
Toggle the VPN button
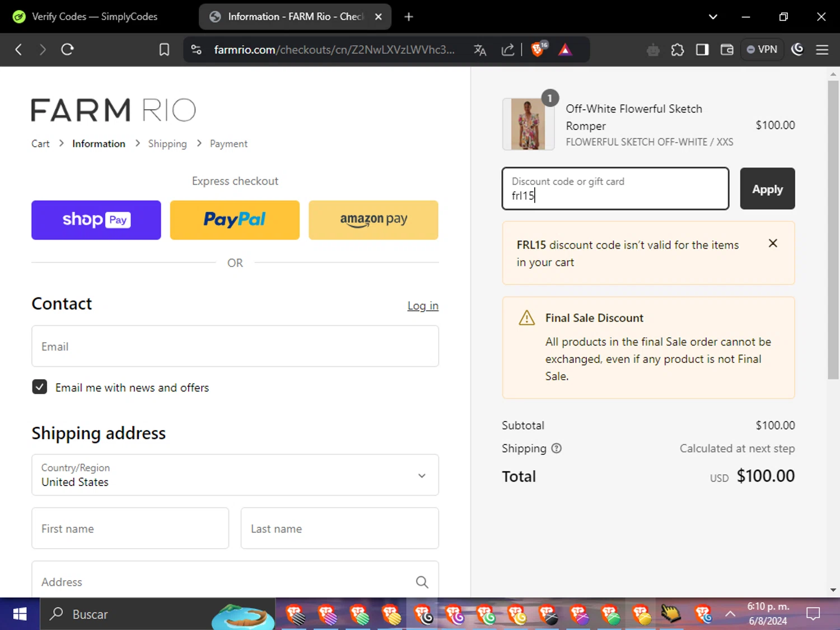click(x=762, y=49)
